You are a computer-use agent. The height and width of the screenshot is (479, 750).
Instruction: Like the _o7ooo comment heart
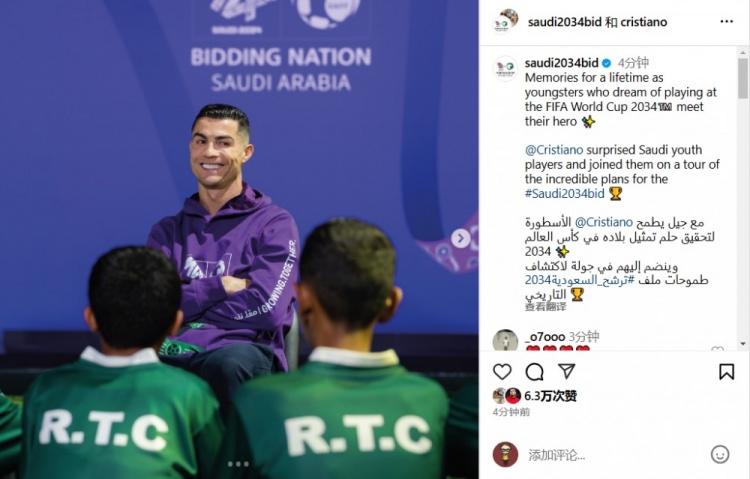click(x=717, y=350)
